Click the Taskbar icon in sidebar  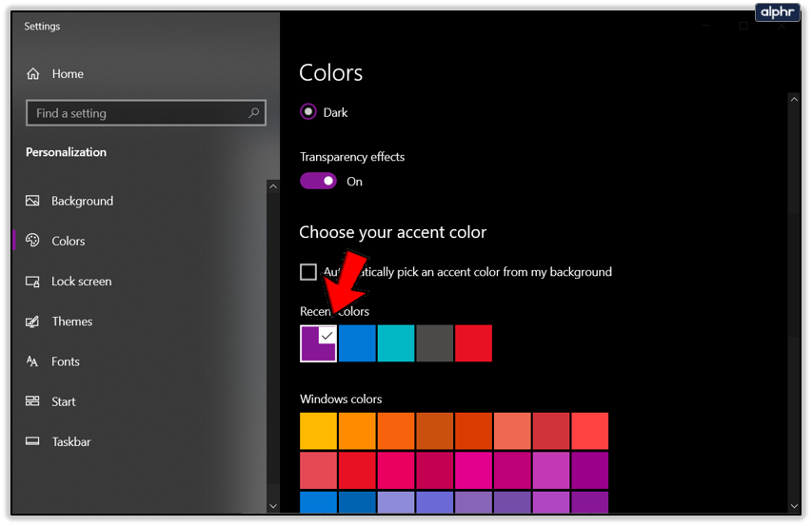point(33,441)
